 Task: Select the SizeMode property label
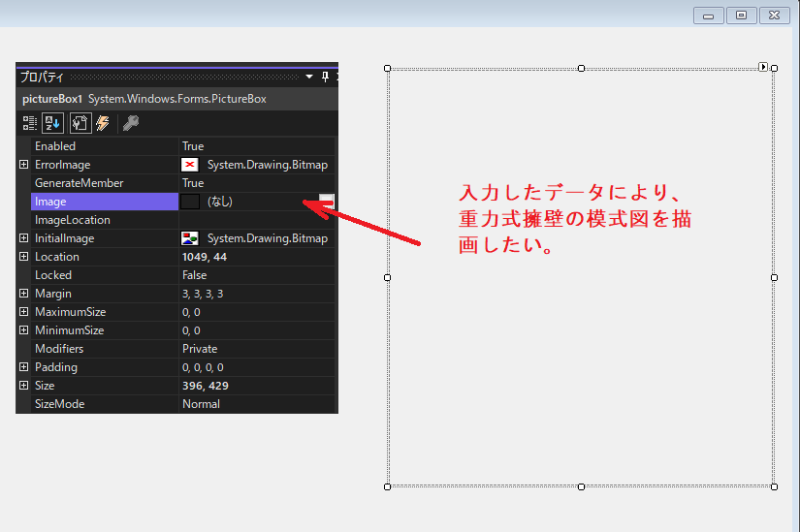(x=60, y=403)
